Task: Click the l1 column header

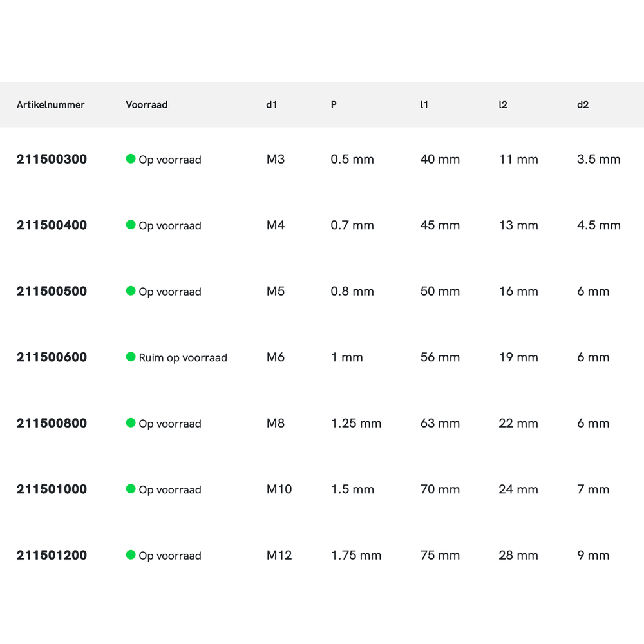Action: [424, 105]
